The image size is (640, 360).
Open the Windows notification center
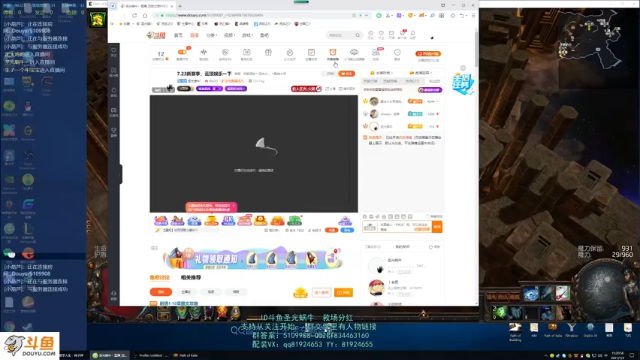pos(631,356)
